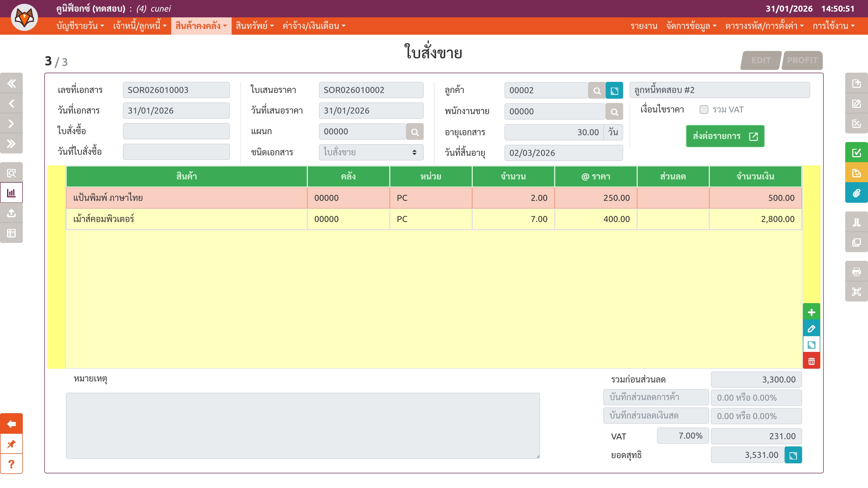The width and height of the screenshot is (868, 488).
Task: Expand the สินค้าคงคลัง menu
Action: pos(201,26)
